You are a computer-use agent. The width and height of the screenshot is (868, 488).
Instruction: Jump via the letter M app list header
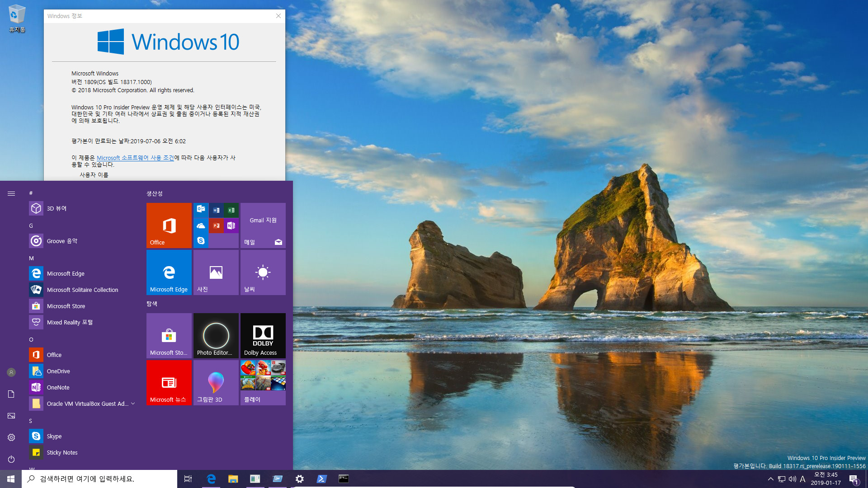31,258
